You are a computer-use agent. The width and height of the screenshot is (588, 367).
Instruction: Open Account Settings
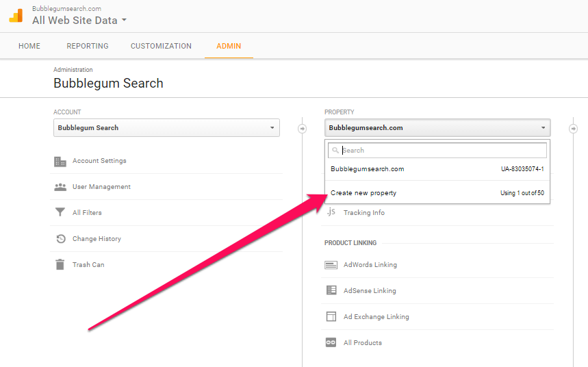[99, 161]
